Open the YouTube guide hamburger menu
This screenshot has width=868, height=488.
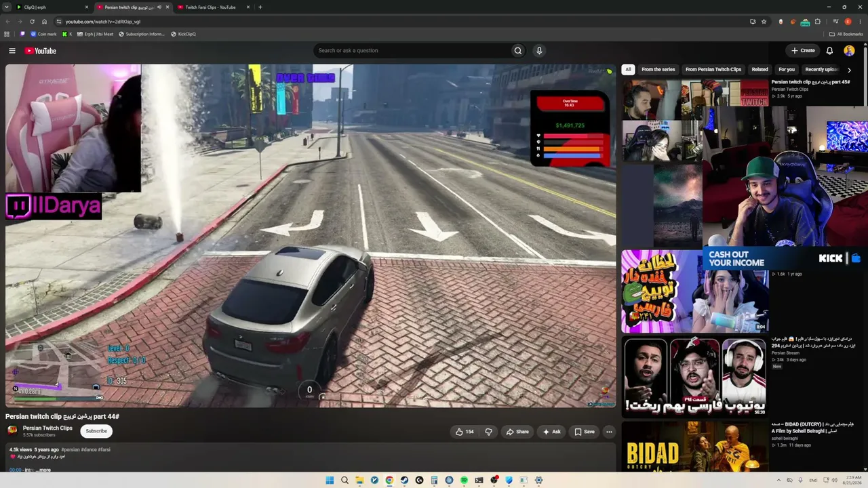[12, 51]
